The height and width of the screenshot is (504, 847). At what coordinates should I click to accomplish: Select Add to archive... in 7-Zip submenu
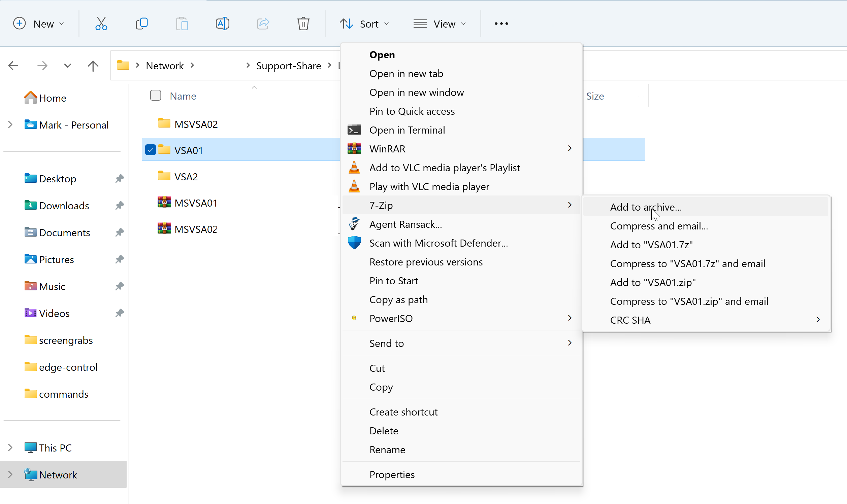pos(706,207)
